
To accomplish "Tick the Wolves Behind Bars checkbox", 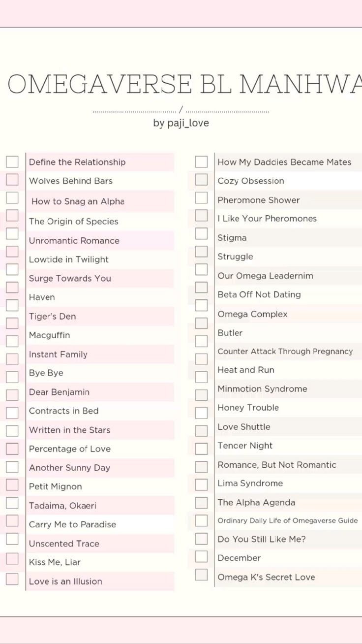I will (12, 180).
